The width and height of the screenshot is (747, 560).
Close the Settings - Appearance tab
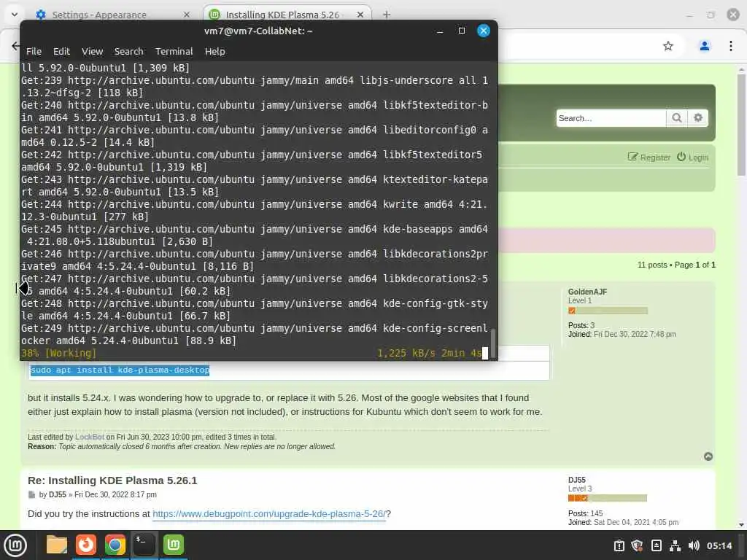coord(187,15)
